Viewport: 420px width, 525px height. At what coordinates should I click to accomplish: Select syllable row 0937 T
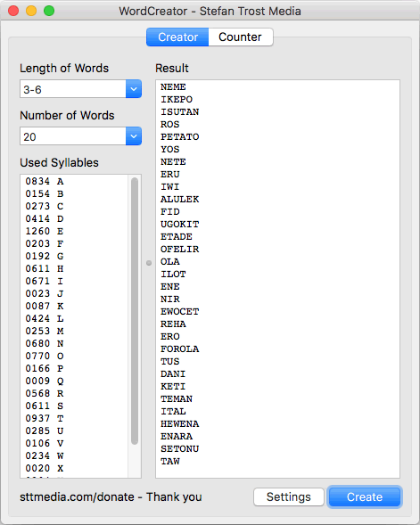[x=45, y=419]
